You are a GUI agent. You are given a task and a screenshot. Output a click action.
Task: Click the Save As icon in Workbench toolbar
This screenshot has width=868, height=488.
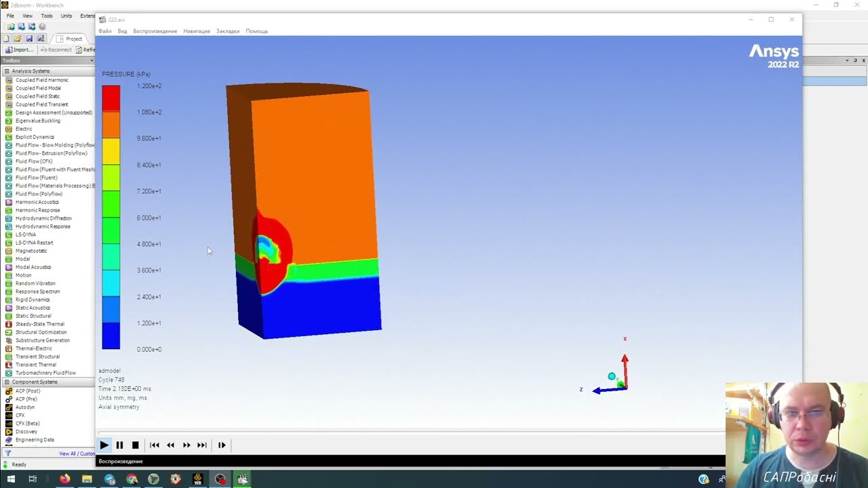tap(41, 39)
